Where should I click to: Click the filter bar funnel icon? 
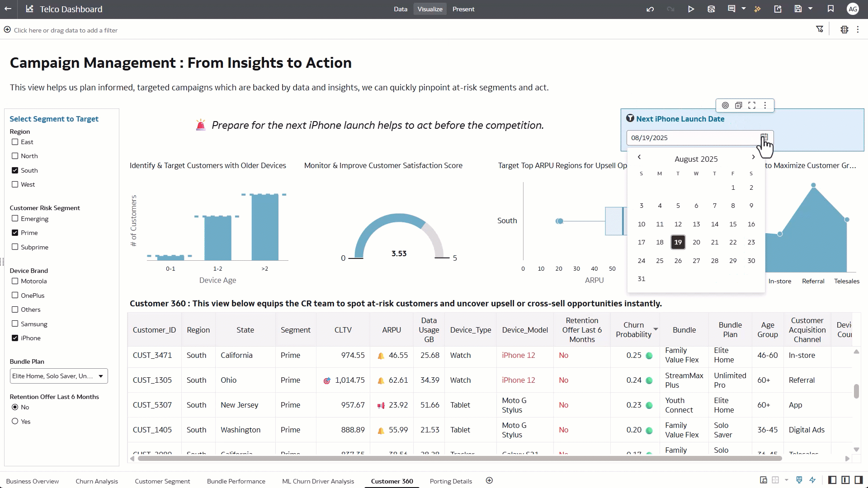click(819, 30)
